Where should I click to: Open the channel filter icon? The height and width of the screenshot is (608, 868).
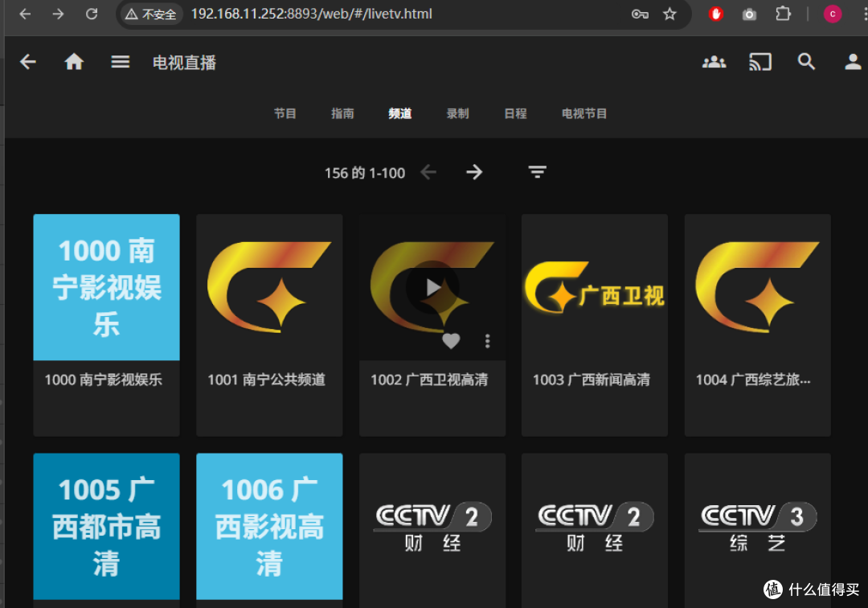tap(537, 172)
